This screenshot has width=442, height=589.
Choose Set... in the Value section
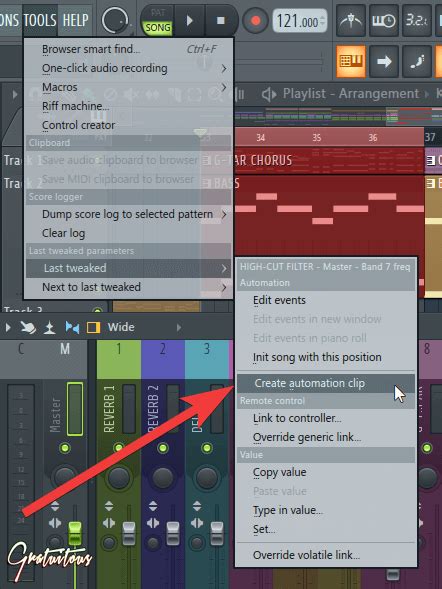coord(326,529)
